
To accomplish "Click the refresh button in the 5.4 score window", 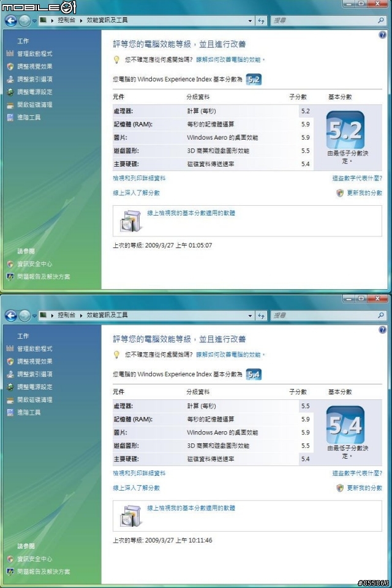I will coord(261,316).
